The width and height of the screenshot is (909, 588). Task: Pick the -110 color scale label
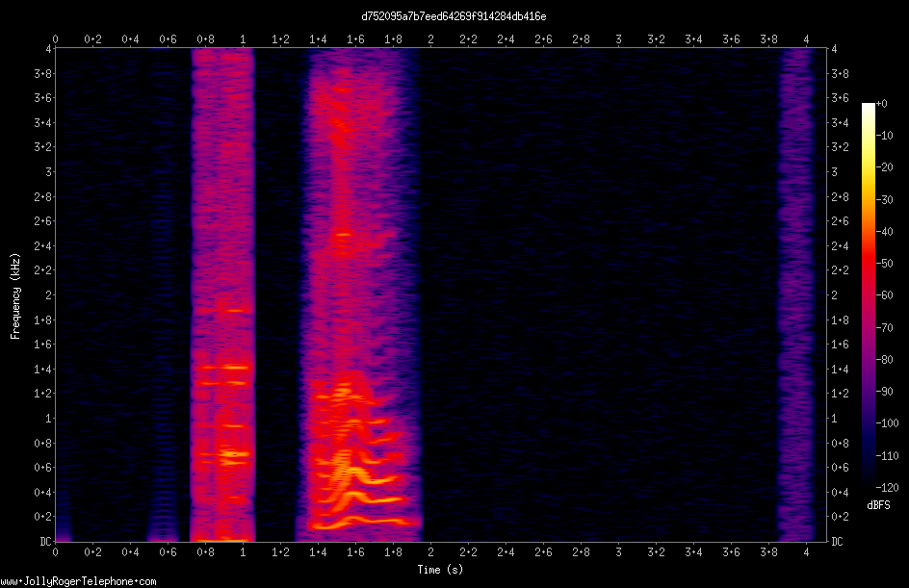(x=887, y=456)
